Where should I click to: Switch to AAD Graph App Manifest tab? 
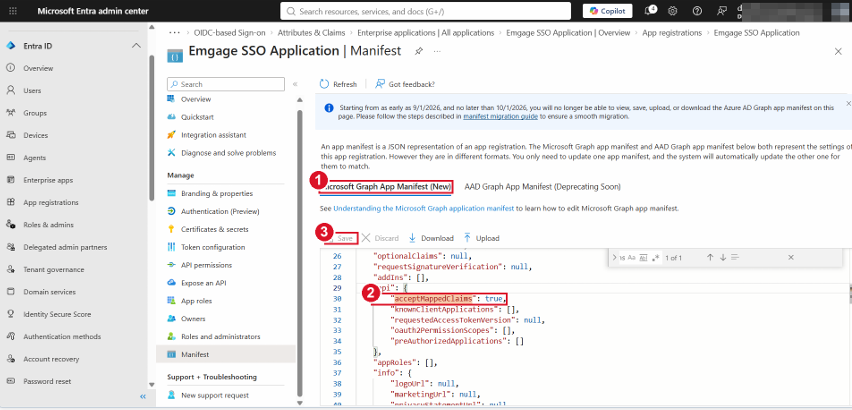tap(542, 187)
